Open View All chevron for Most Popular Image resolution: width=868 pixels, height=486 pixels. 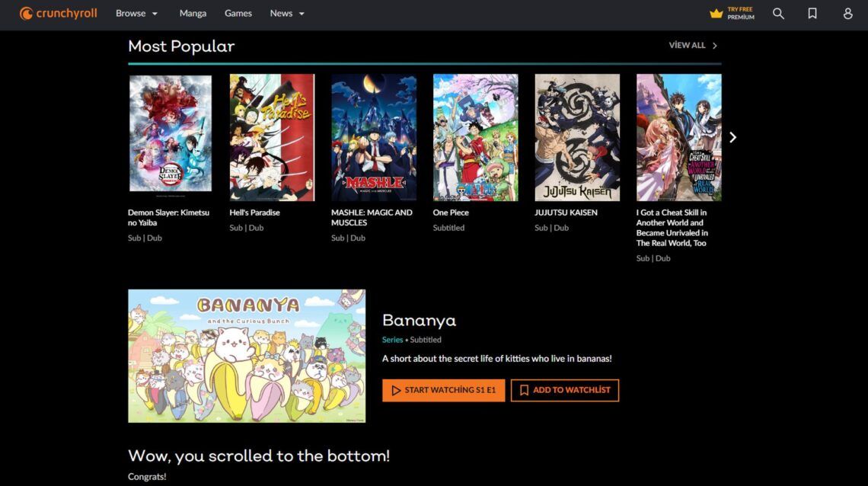click(713, 45)
